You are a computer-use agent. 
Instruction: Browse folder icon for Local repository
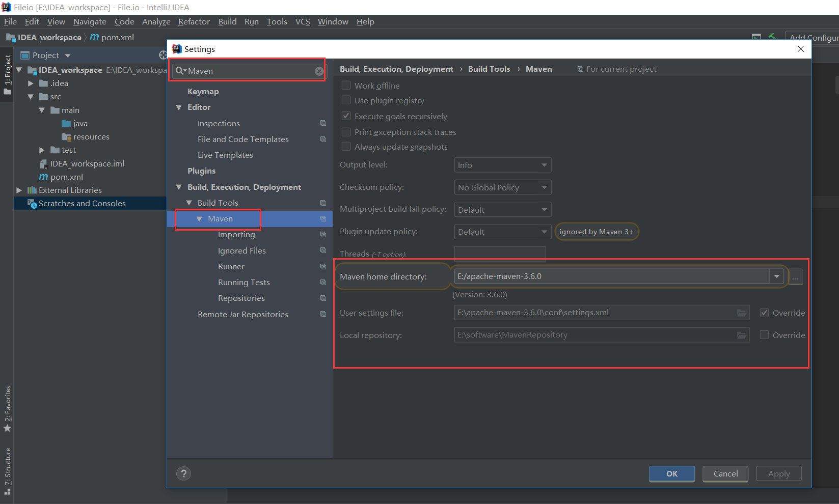click(x=742, y=335)
